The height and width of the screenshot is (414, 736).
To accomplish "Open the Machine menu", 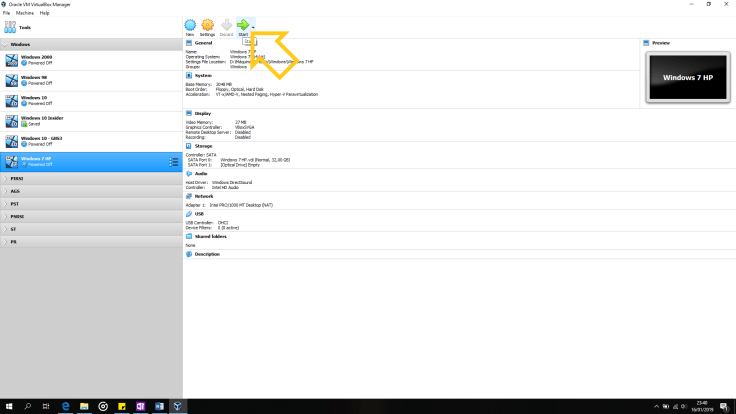I will [x=24, y=13].
